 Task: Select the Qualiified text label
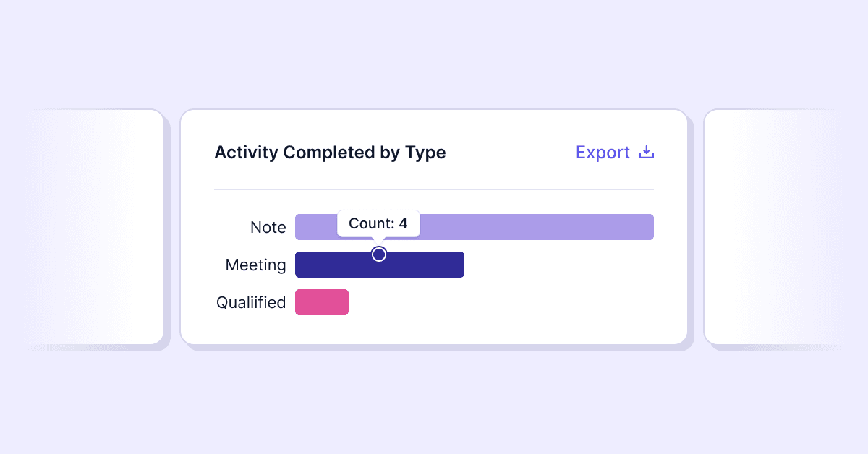(251, 302)
